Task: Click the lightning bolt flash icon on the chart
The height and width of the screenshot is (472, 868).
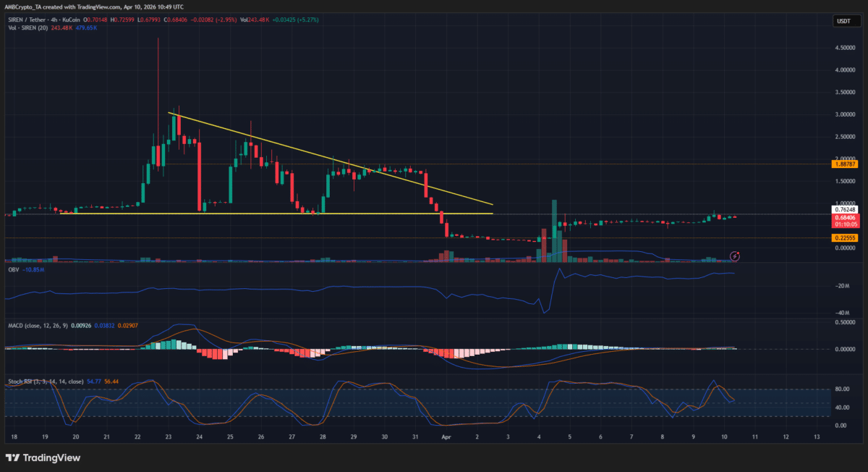Action: pyautogui.click(x=734, y=255)
